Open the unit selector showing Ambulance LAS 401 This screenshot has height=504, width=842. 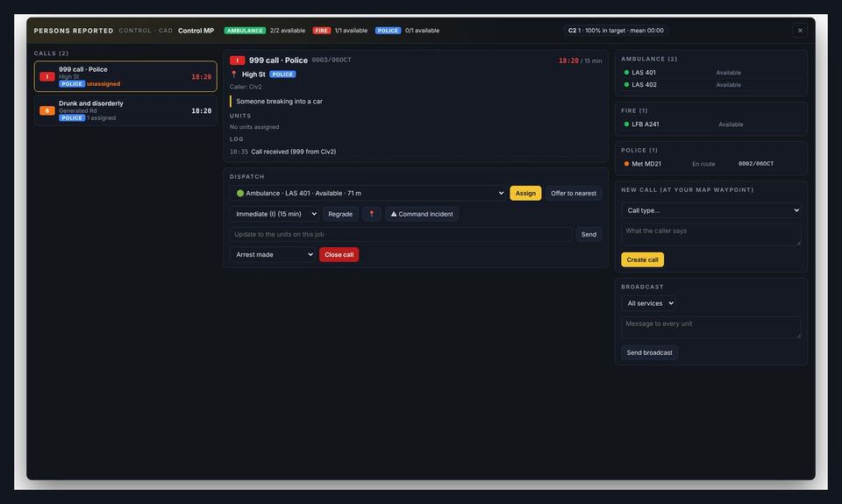367,193
